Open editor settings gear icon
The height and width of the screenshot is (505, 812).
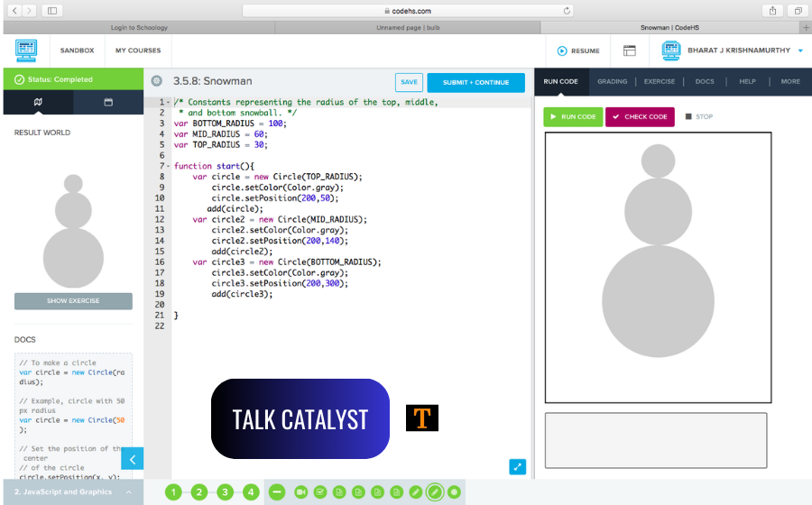[x=157, y=81]
